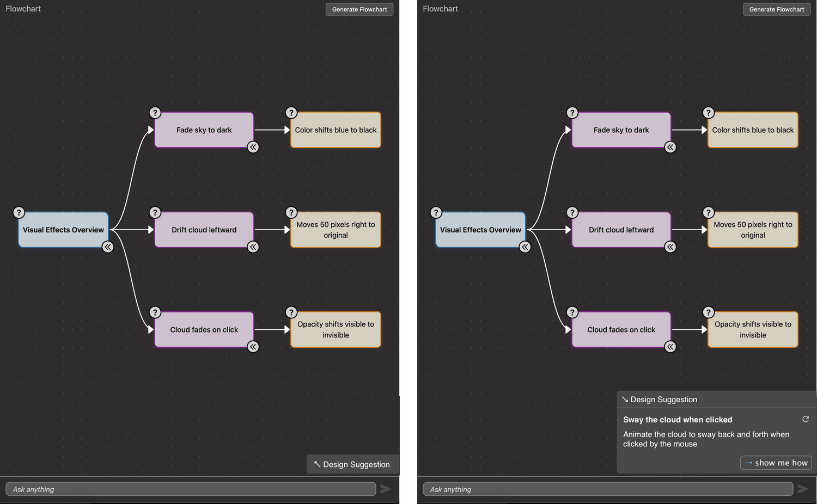Click the question mark on Cloud fades on click, left panel
The image size is (817, 504).
point(155,312)
